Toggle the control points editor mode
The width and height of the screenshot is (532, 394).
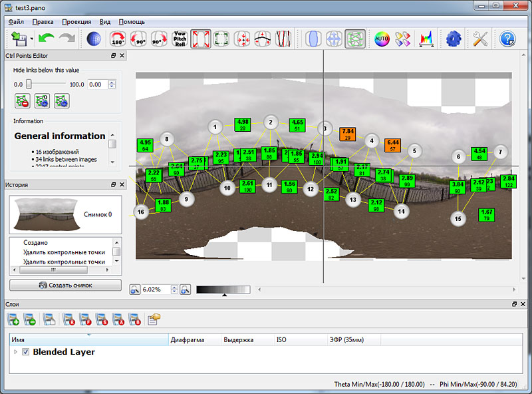click(355, 39)
